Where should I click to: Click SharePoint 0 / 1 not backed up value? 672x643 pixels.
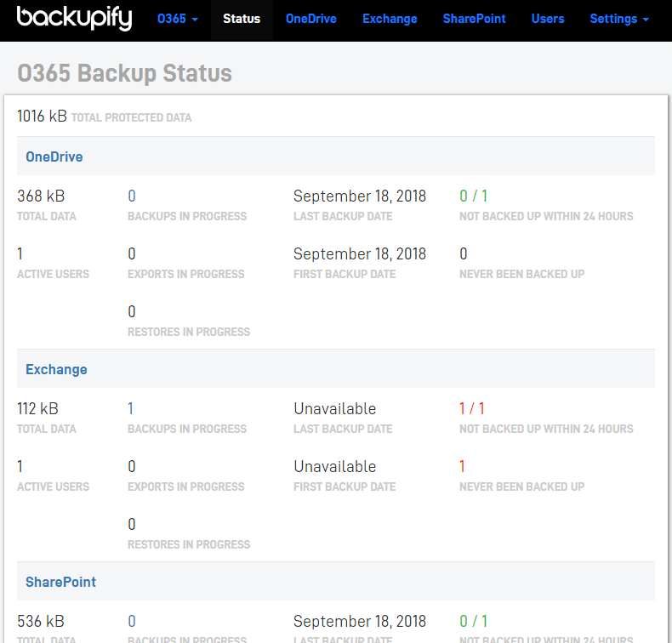pyautogui.click(x=474, y=621)
